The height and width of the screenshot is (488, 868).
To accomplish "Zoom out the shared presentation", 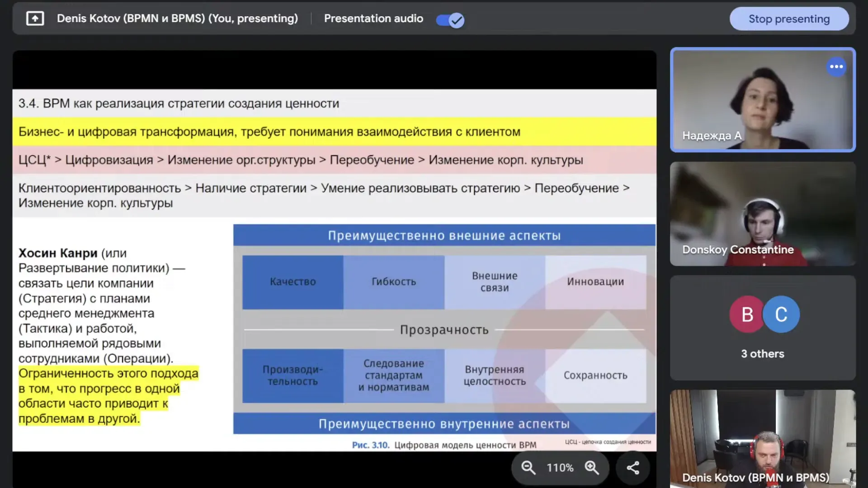I will (528, 468).
